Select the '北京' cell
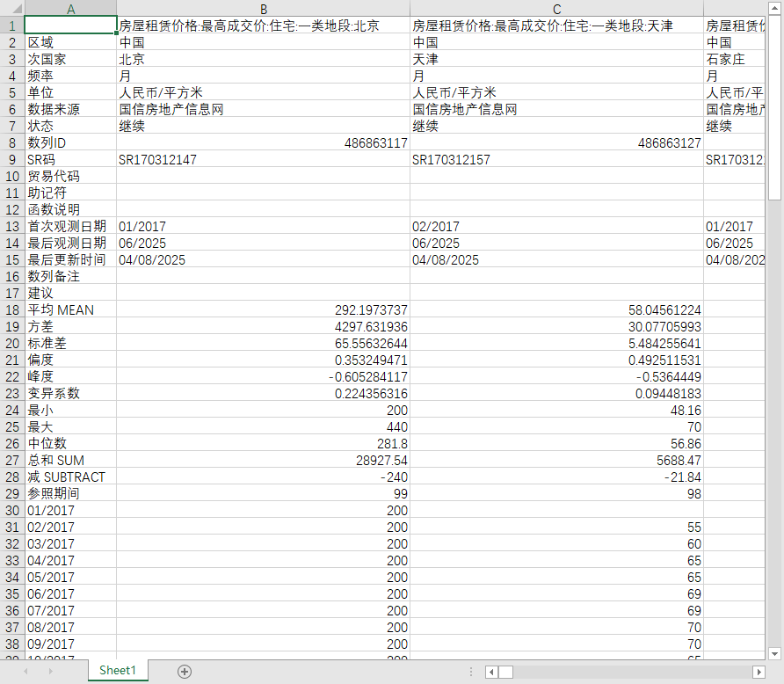Image resolution: width=784 pixels, height=684 pixels. pyautogui.click(x=264, y=59)
